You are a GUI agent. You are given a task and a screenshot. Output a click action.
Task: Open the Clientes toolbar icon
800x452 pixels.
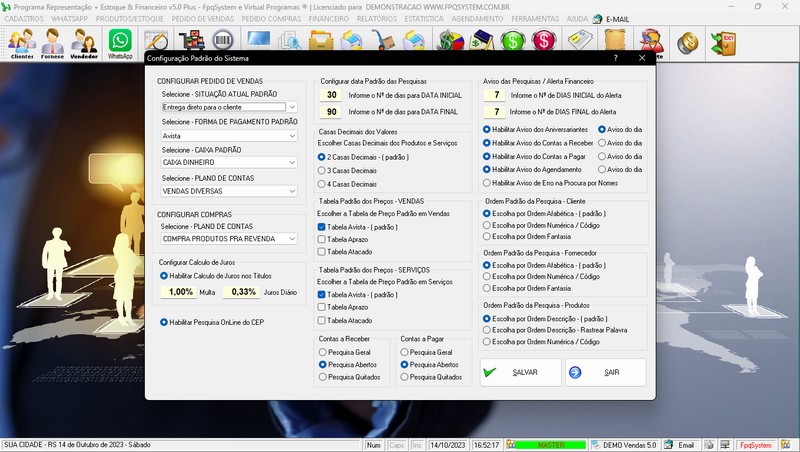pos(22,43)
